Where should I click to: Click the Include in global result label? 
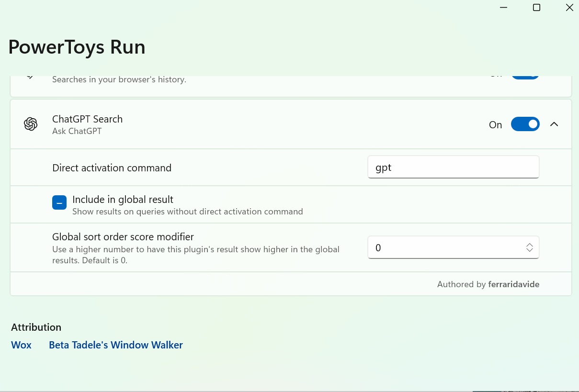[123, 200]
